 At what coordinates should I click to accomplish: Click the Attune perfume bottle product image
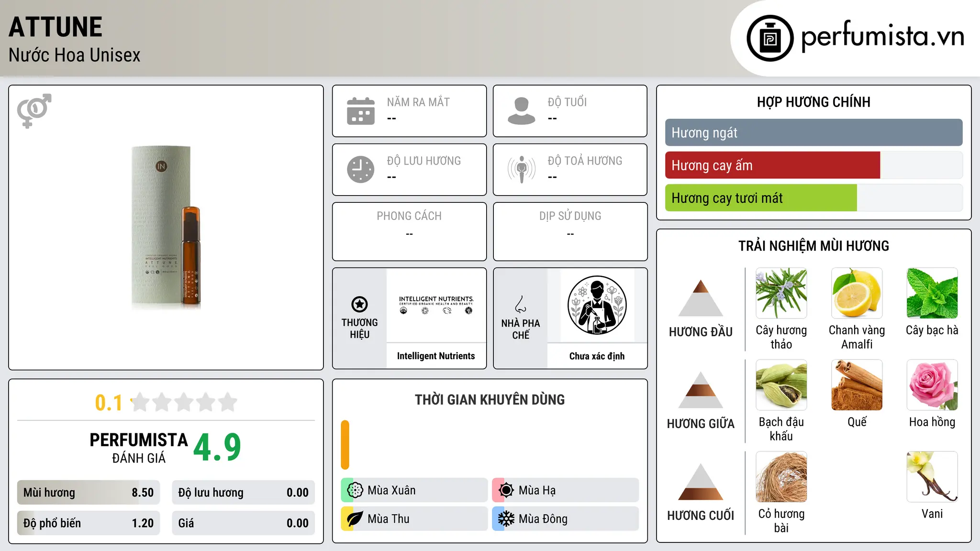tap(166, 228)
